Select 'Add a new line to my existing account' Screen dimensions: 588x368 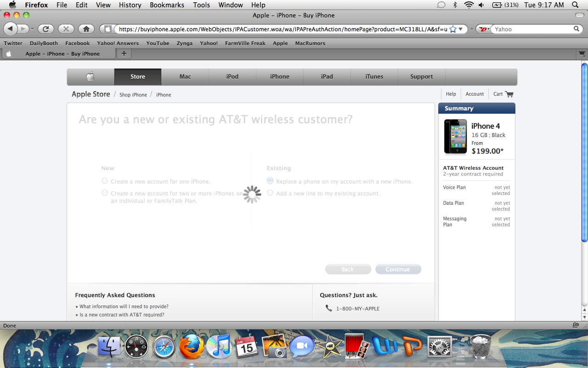pos(270,193)
